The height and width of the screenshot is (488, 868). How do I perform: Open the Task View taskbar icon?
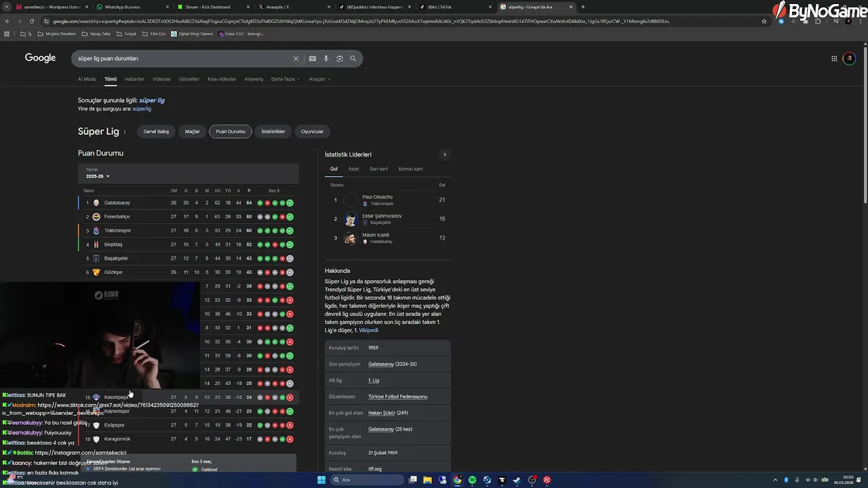tap(413, 480)
